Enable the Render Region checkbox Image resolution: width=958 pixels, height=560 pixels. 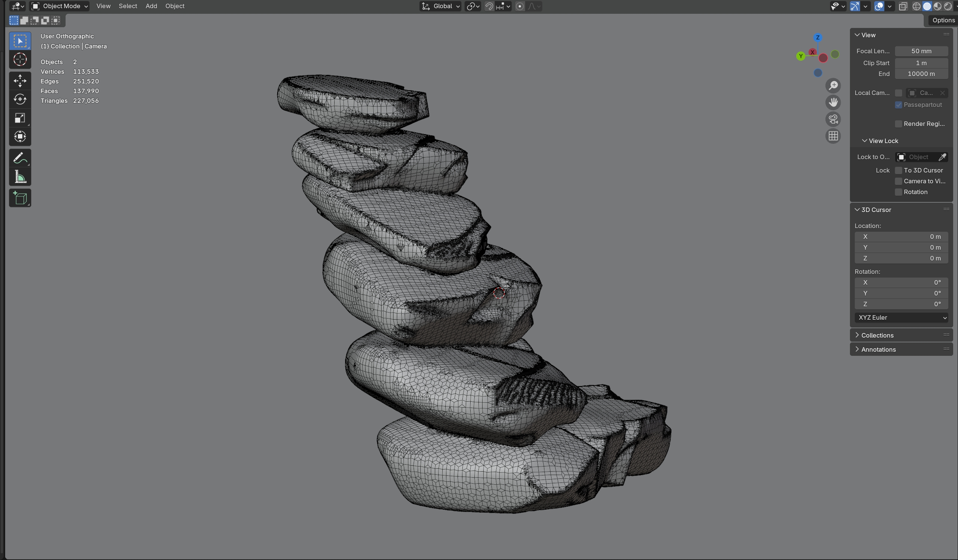[898, 124]
